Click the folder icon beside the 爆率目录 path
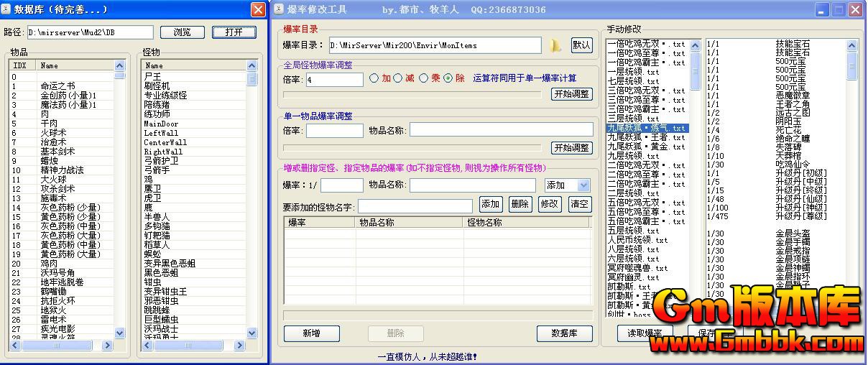Screen dimensions: 868x365 click(x=555, y=45)
